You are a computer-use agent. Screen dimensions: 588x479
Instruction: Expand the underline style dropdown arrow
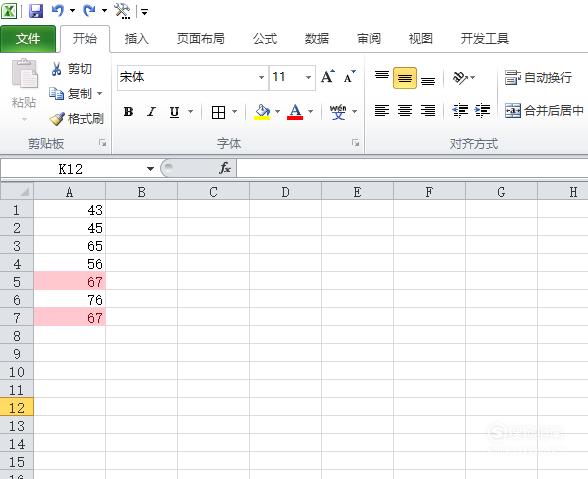[x=190, y=111]
